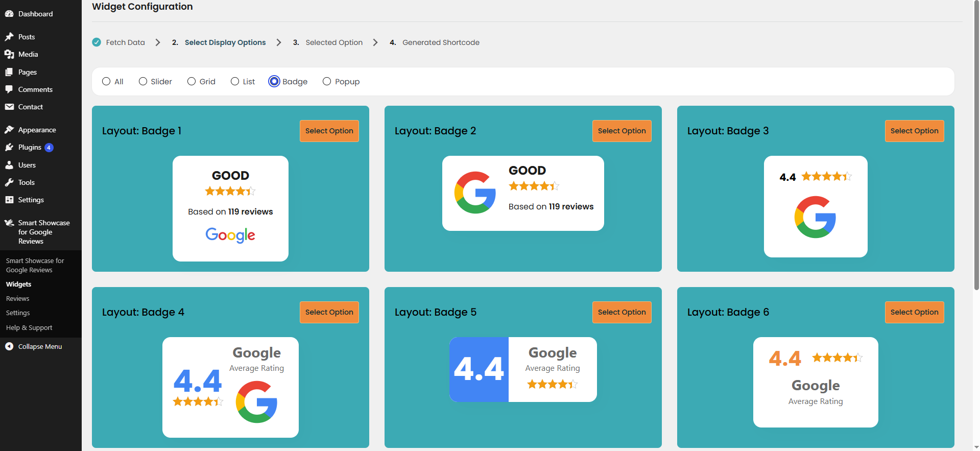
Task: Click the Smart Showcase plugin icon
Action: click(9, 223)
